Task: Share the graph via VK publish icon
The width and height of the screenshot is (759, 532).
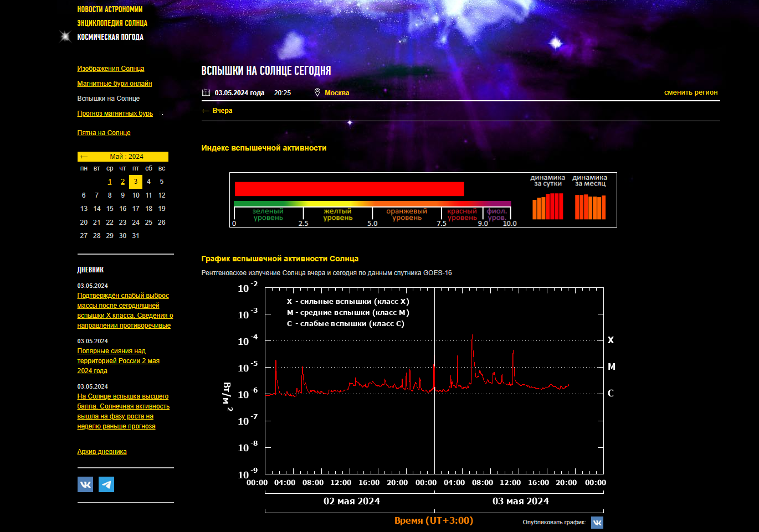Action: [x=597, y=523]
